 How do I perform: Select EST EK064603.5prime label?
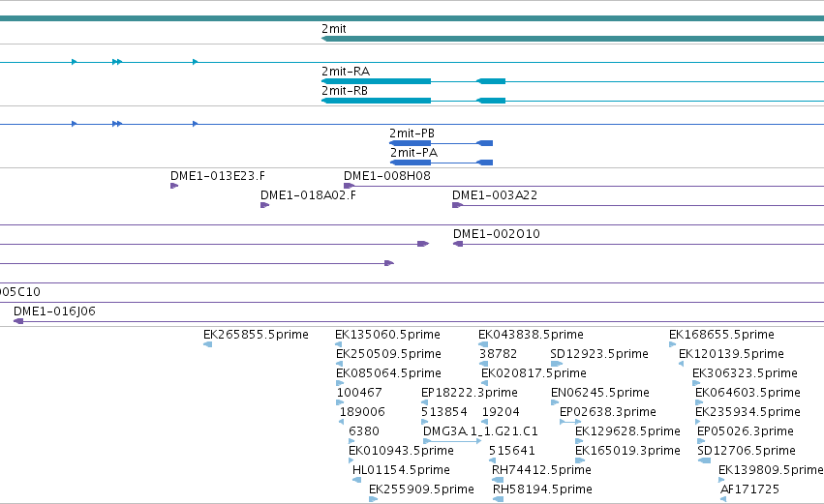pyautogui.click(x=748, y=393)
